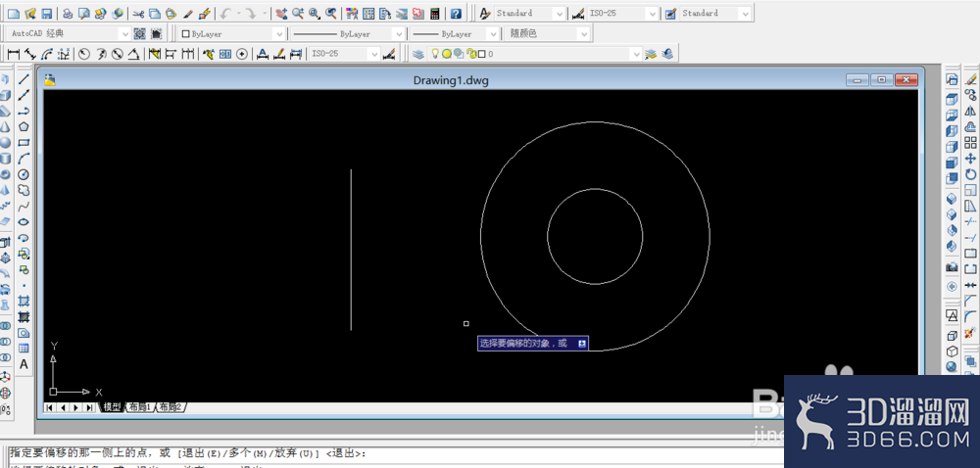Click the Rotate tool in modify toolbar
Screen dimensions: 980x468
(970, 174)
